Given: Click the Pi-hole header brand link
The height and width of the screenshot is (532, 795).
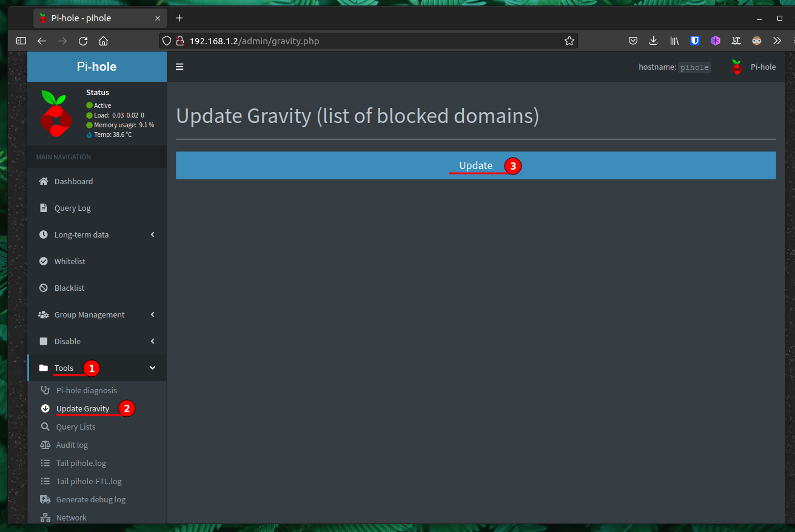Looking at the screenshot, I should tap(97, 67).
